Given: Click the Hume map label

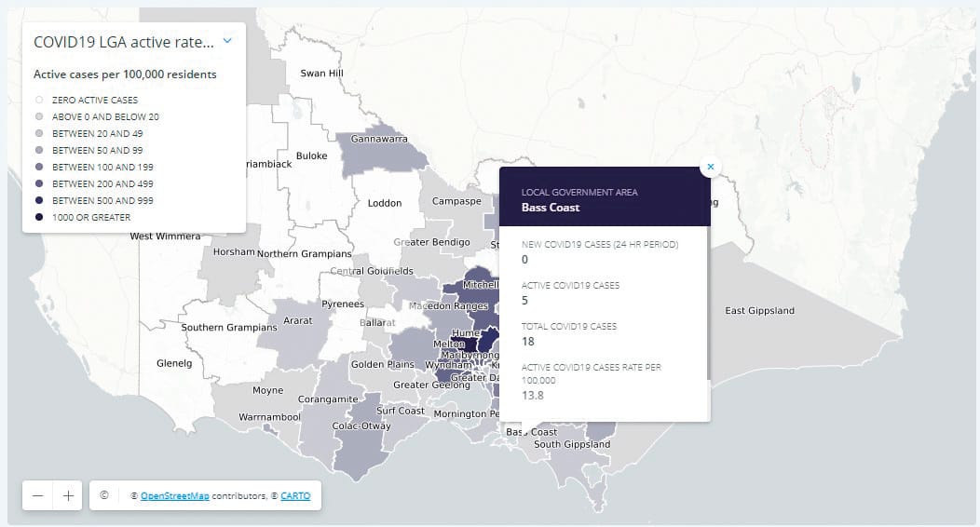Looking at the screenshot, I should (466, 332).
